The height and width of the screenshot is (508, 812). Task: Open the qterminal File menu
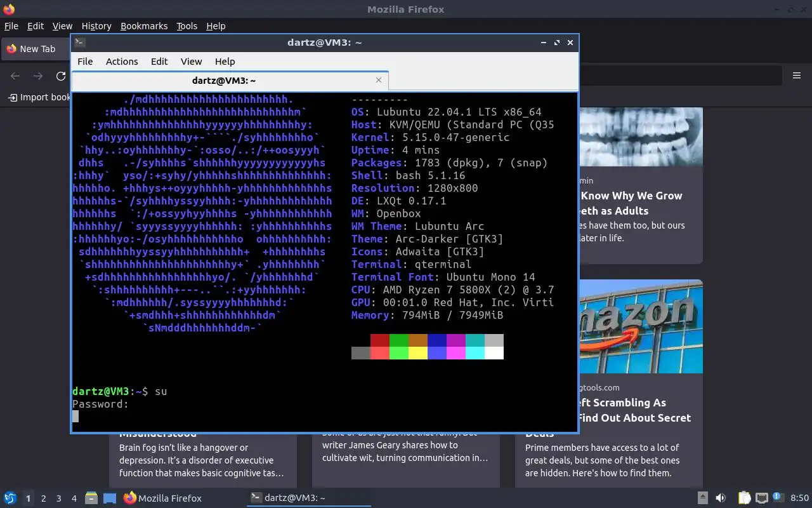(x=85, y=62)
